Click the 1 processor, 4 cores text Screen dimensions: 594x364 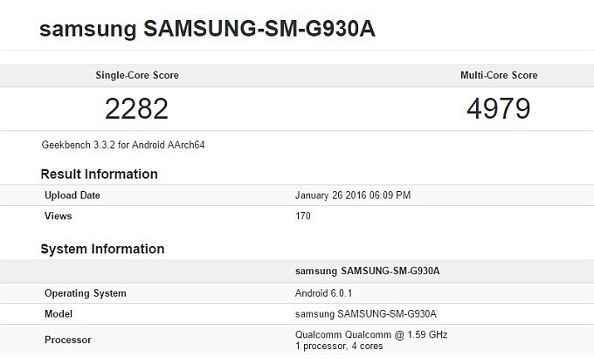[340, 346]
